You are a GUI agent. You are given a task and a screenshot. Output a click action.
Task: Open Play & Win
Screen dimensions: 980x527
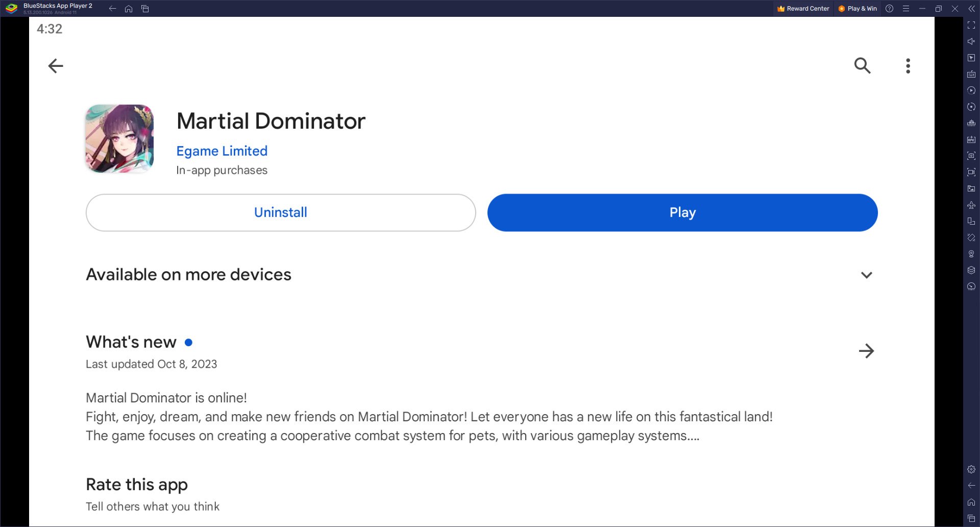(857, 9)
